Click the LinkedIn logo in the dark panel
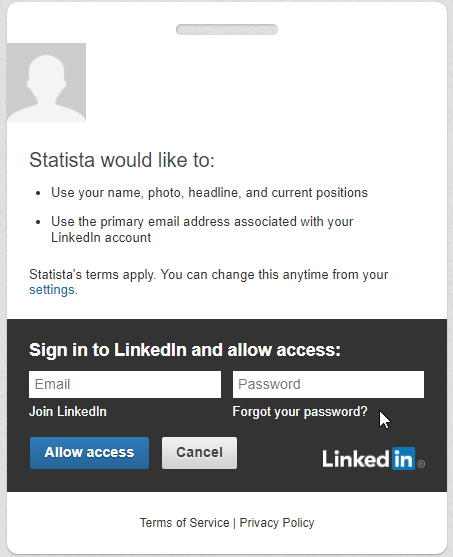The width and height of the screenshot is (453, 557). 373,459
